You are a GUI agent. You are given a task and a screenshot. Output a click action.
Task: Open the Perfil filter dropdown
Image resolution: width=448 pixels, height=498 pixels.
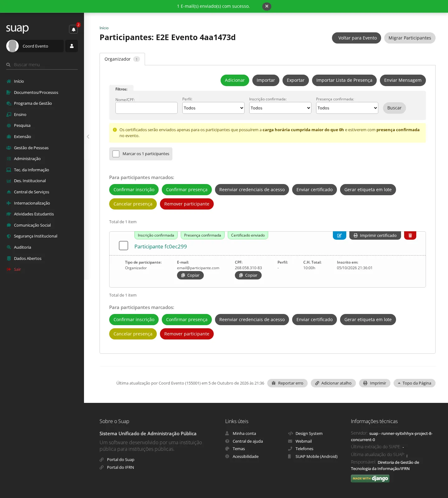coord(213,108)
